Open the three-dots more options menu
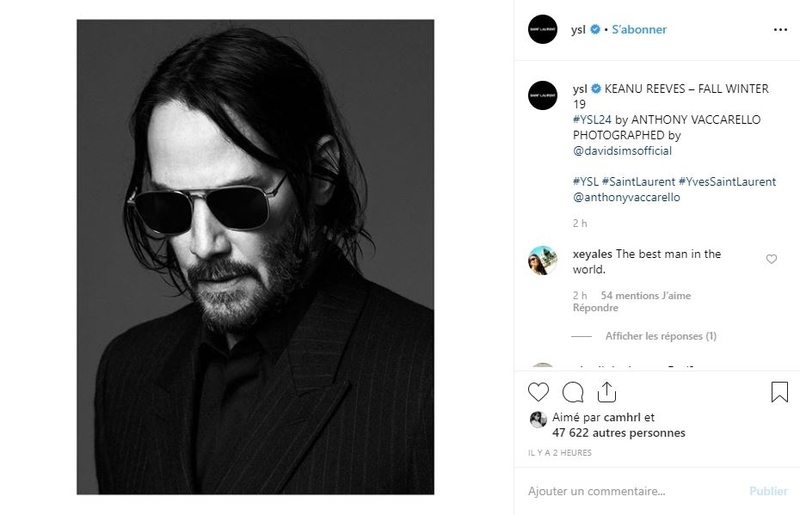 click(x=780, y=30)
